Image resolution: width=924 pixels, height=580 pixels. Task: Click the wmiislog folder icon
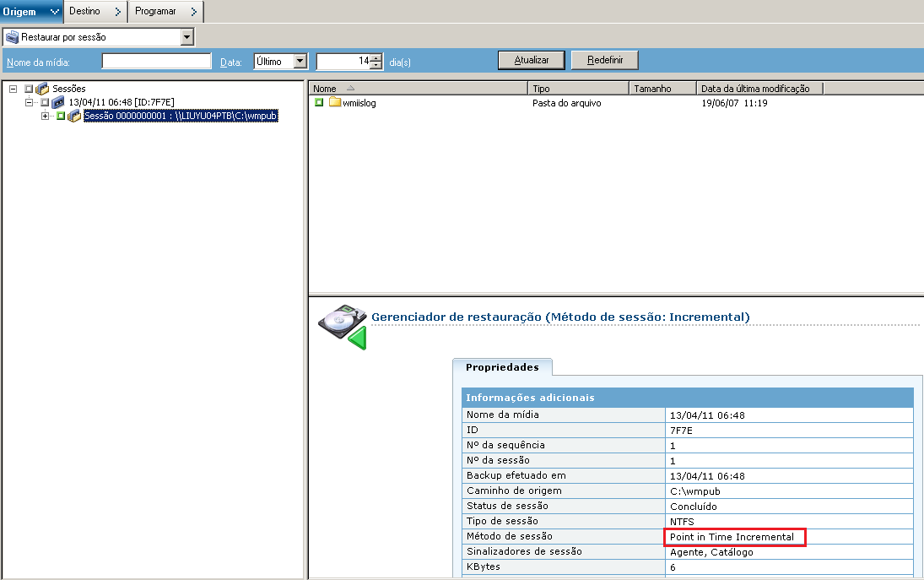click(x=334, y=102)
